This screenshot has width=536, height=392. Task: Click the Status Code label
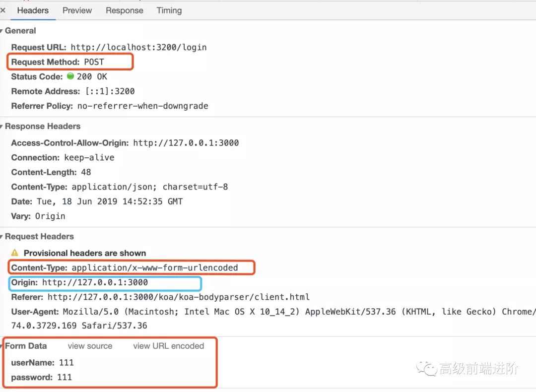(x=37, y=76)
